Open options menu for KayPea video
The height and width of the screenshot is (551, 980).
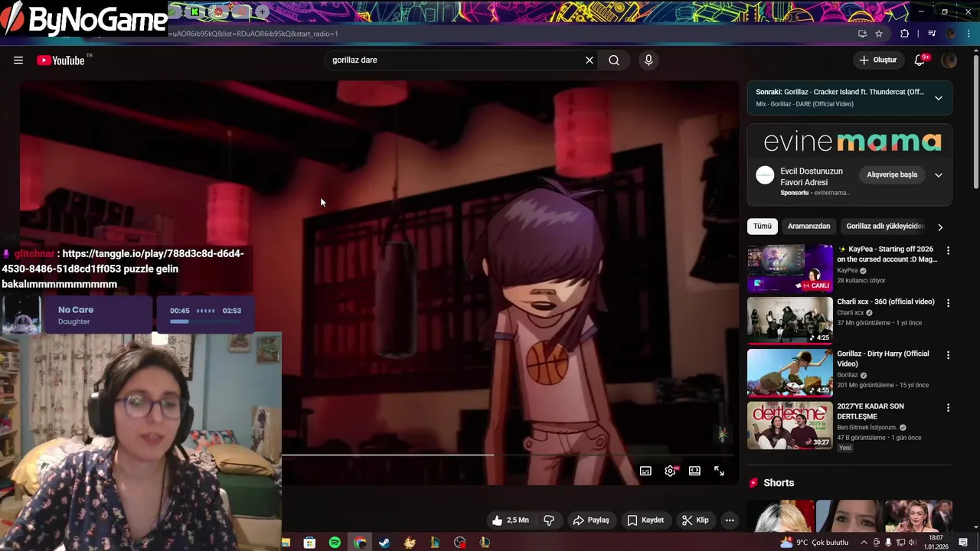(x=948, y=251)
